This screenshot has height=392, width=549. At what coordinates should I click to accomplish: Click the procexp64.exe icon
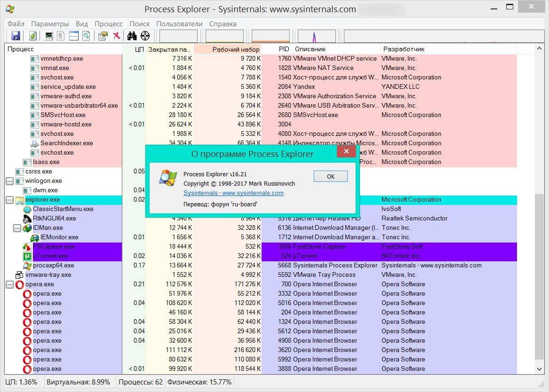point(27,266)
